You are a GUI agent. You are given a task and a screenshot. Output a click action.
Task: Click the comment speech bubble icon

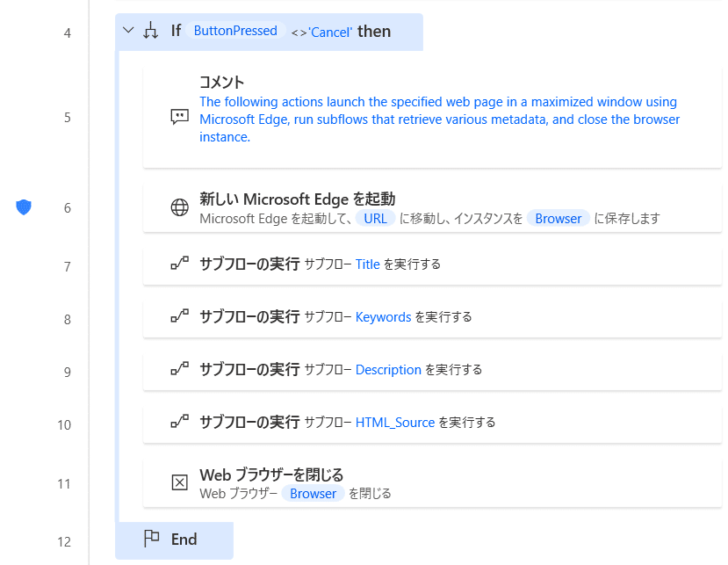click(x=180, y=117)
